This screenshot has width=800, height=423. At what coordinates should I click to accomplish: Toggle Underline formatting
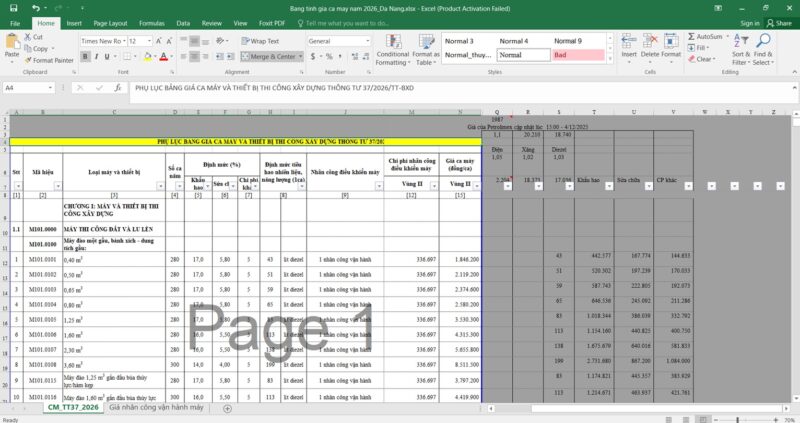tap(107, 57)
